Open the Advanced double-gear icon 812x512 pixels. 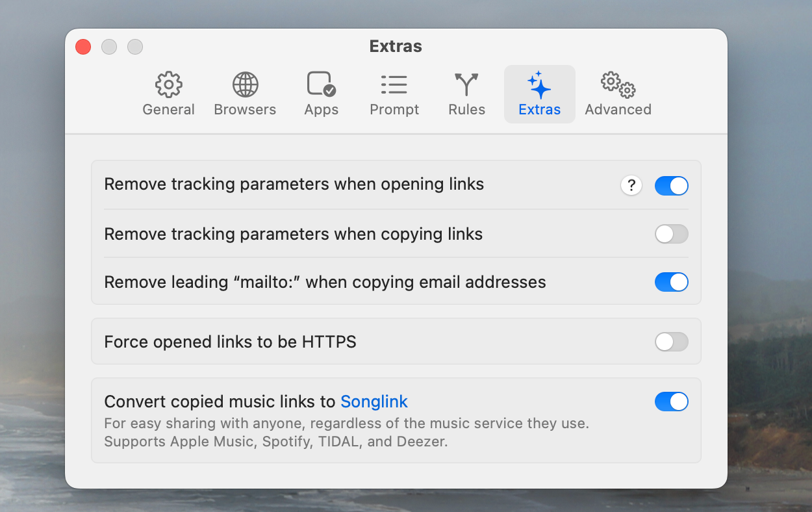(x=618, y=84)
